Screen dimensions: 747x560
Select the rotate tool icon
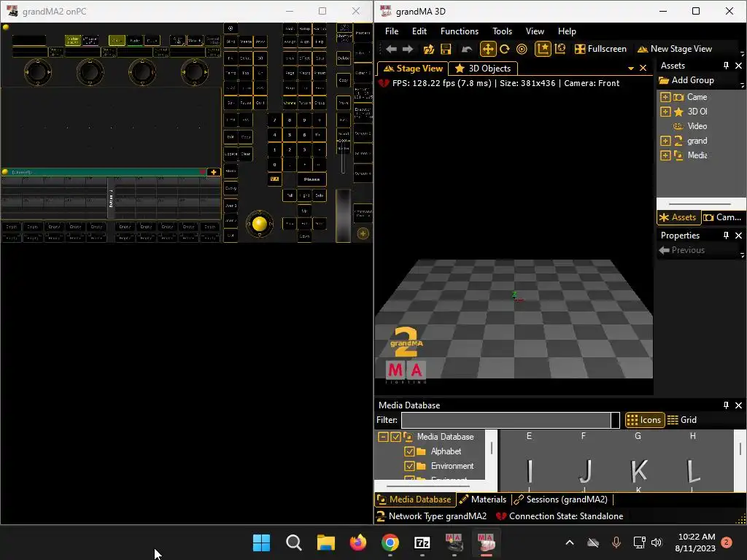pos(505,49)
